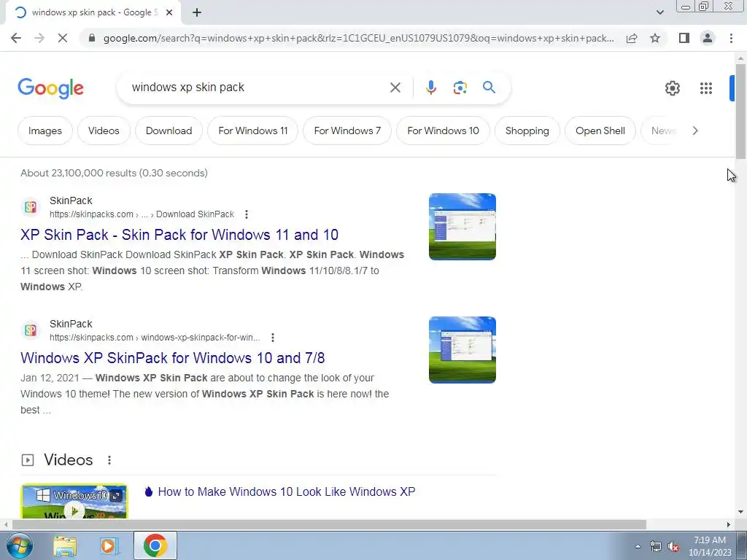Click the search input showing windows xp skin pack
The height and width of the screenshot is (560, 747).
[258, 87]
